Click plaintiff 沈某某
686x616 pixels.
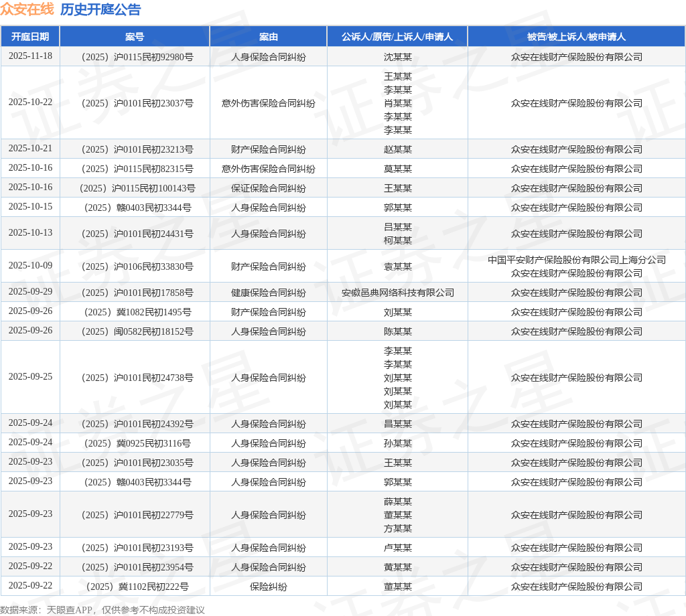tap(398, 57)
